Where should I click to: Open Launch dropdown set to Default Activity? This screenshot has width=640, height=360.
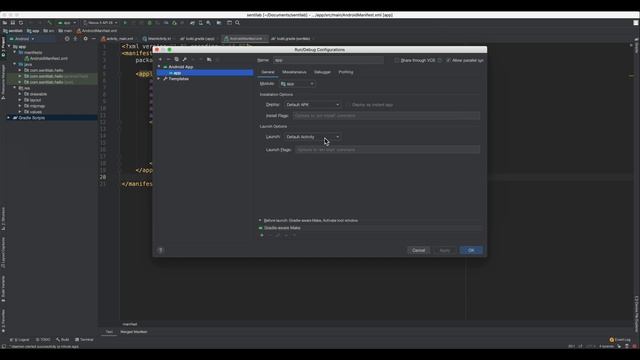(x=312, y=137)
